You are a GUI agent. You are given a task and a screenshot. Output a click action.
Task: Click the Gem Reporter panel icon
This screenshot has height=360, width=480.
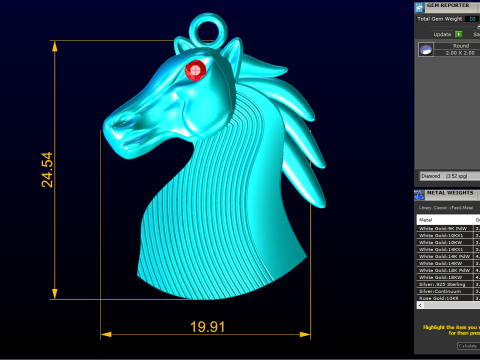click(419, 7)
